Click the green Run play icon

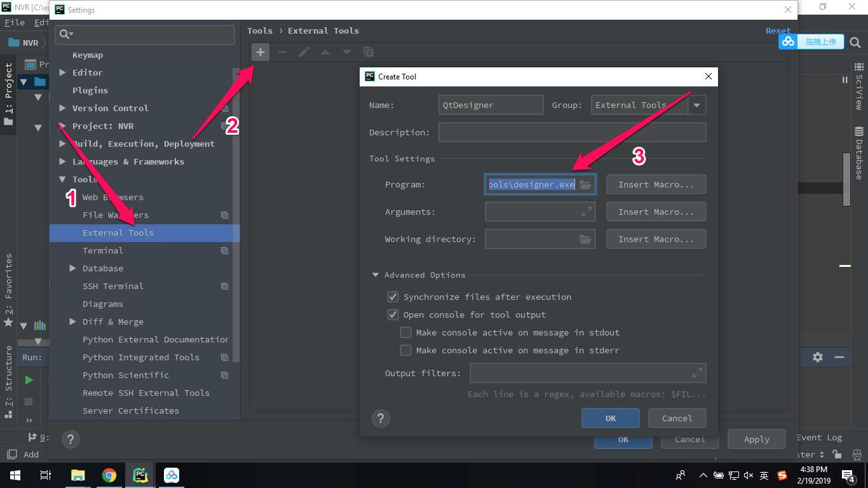point(29,380)
